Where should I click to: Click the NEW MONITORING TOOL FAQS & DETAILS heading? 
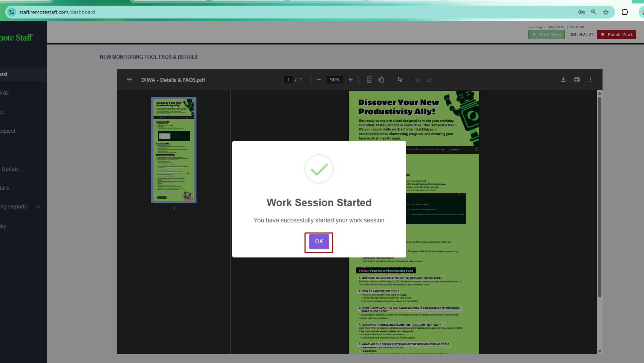[149, 57]
